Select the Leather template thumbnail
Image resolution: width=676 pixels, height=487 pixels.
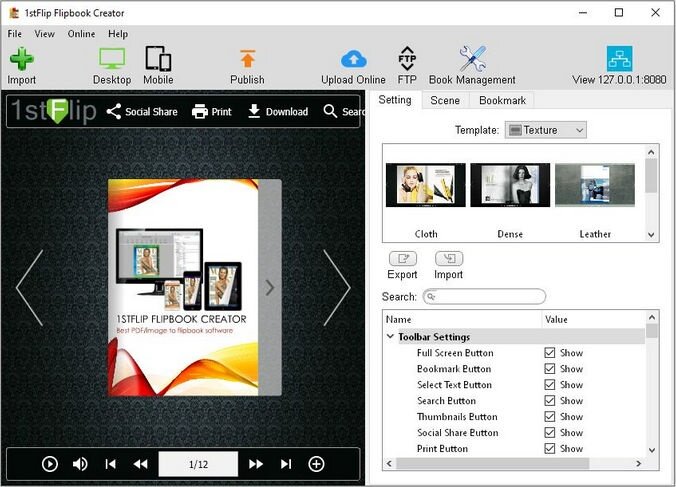(x=595, y=185)
